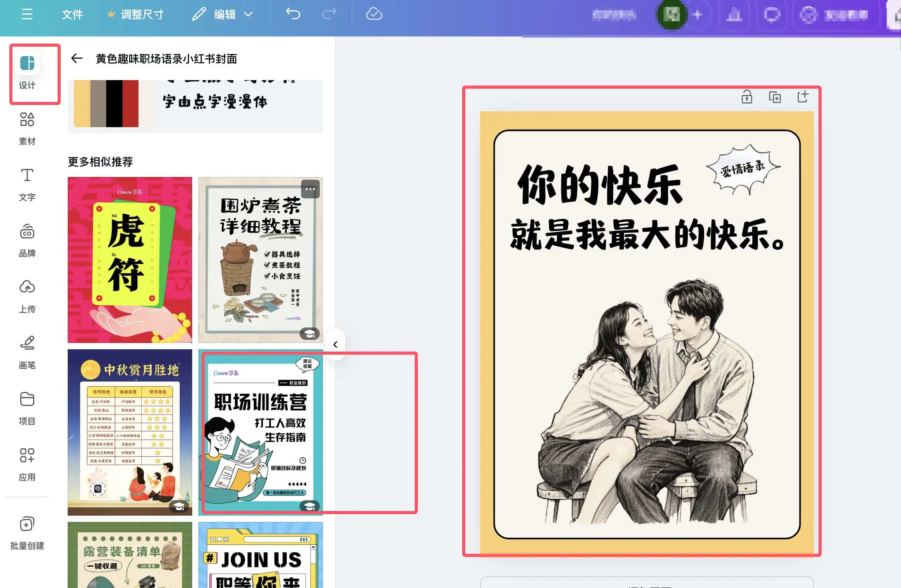Open the 文件 menu
901x588 pixels.
pos(72,14)
